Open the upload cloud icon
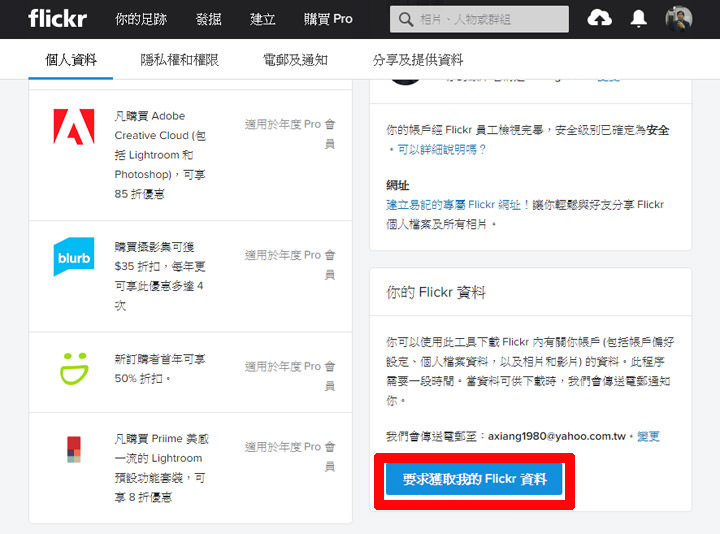The height and width of the screenshot is (534, 720). tap(599, 18)
